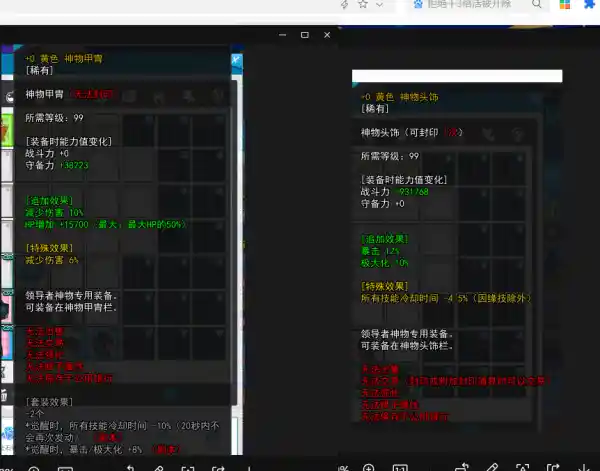Screen dimensions: 600x471
Task: Click the '所有技能冷却时间 -10%' set bonus line
Action: point(122,431)
